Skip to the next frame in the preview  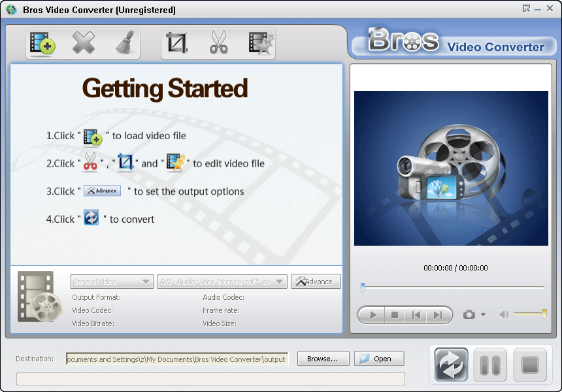tap(438, 315)
